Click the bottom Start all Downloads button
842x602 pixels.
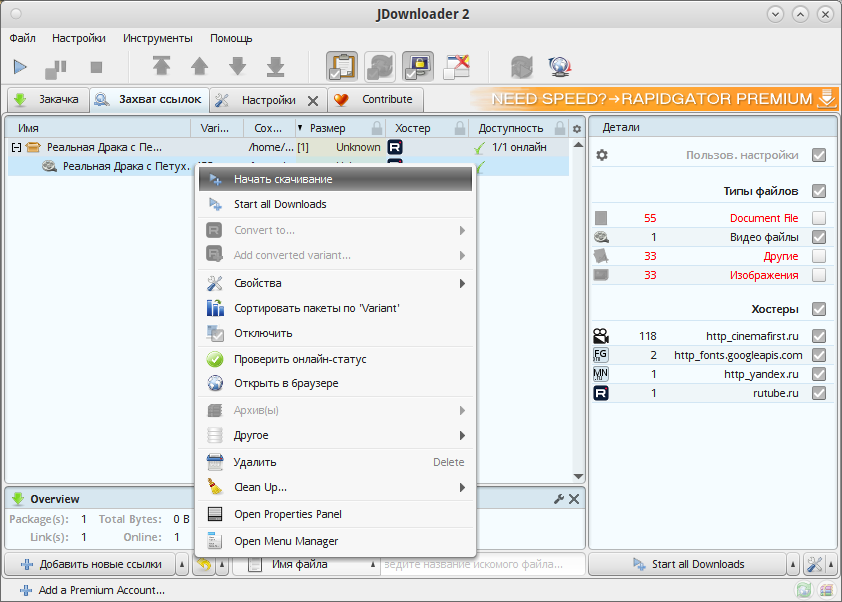coord(688,564)
